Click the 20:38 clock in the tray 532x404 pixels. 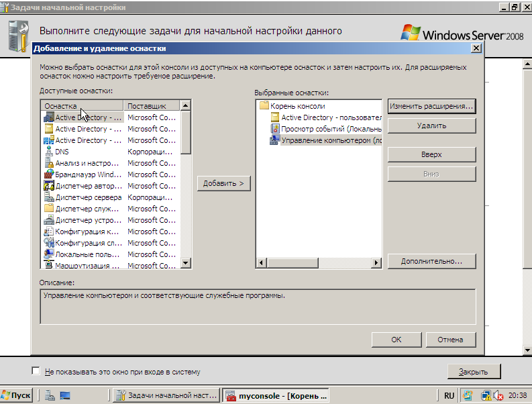tap(517, 395)
